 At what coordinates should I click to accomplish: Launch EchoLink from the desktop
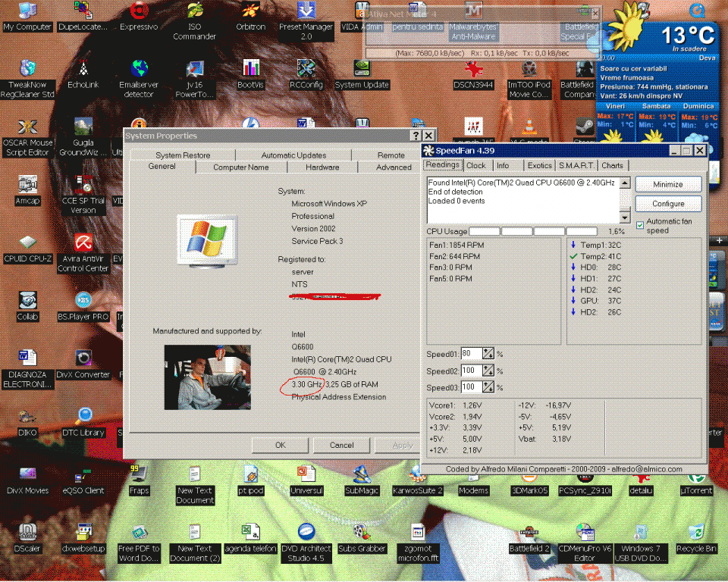point(83,75)
